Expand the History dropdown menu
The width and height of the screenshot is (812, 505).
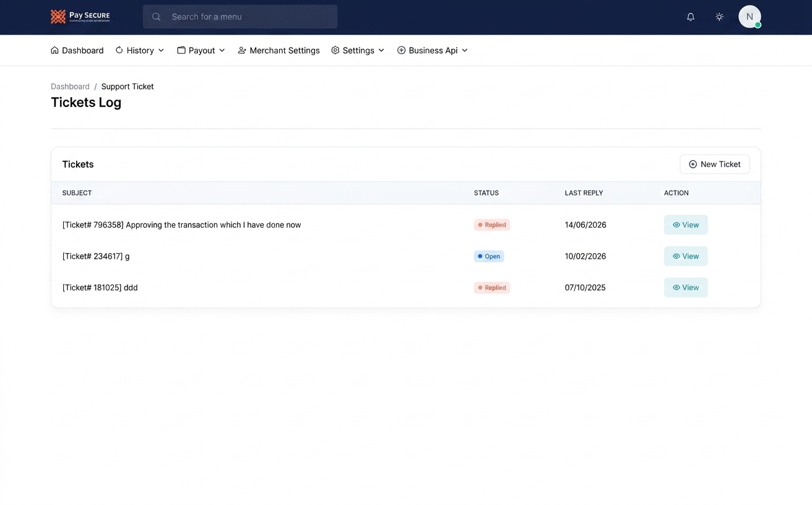[x=140, y=50]
